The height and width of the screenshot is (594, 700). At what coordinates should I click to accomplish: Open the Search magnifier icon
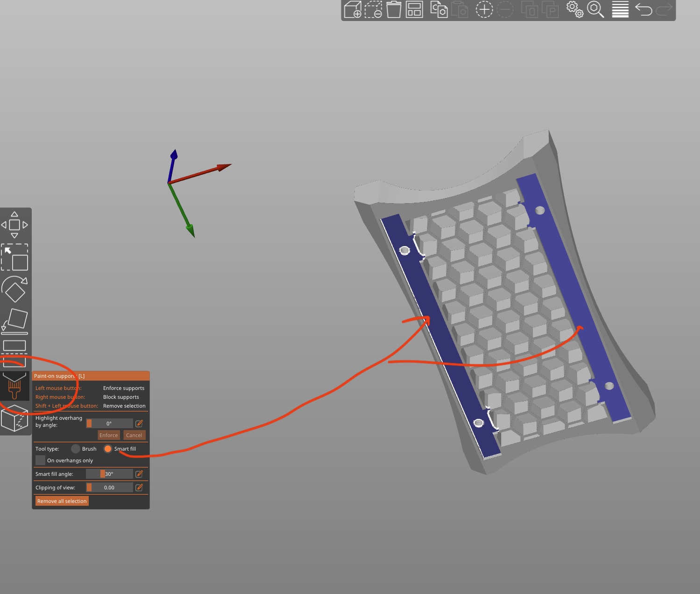595,9
